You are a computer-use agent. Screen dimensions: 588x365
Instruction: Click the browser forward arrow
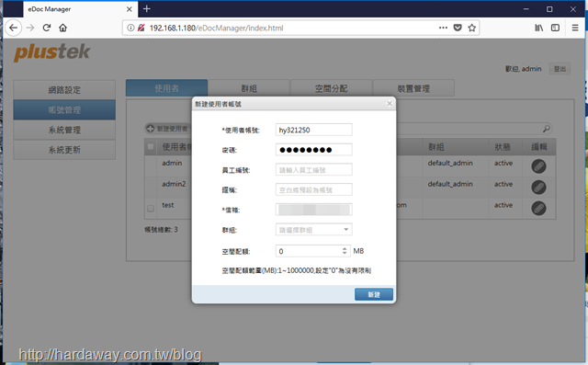click(30, 28)
